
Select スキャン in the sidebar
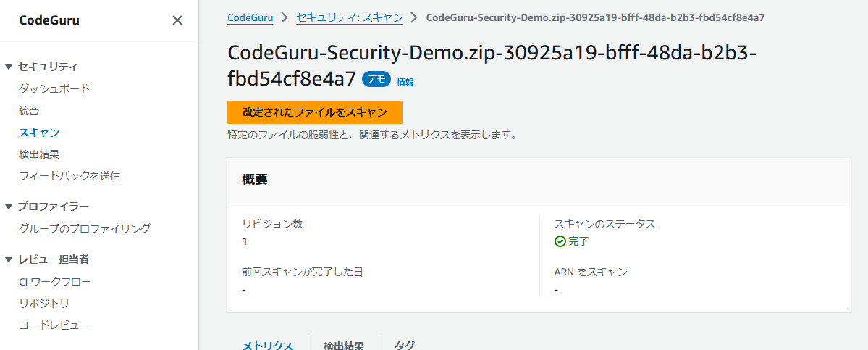point(39,133)
